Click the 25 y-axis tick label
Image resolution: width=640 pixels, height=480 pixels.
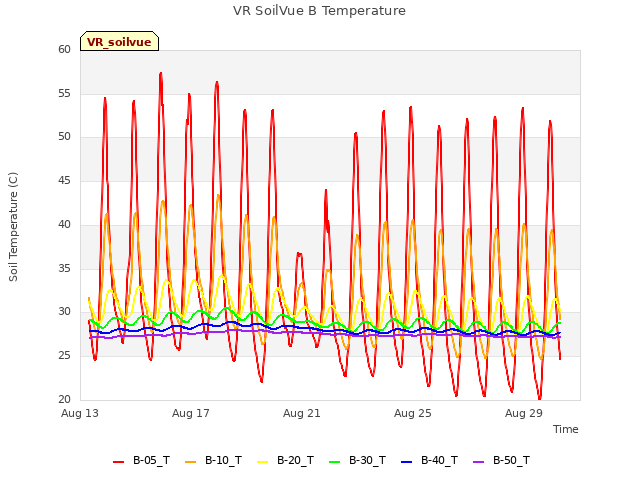coord(64,356)
